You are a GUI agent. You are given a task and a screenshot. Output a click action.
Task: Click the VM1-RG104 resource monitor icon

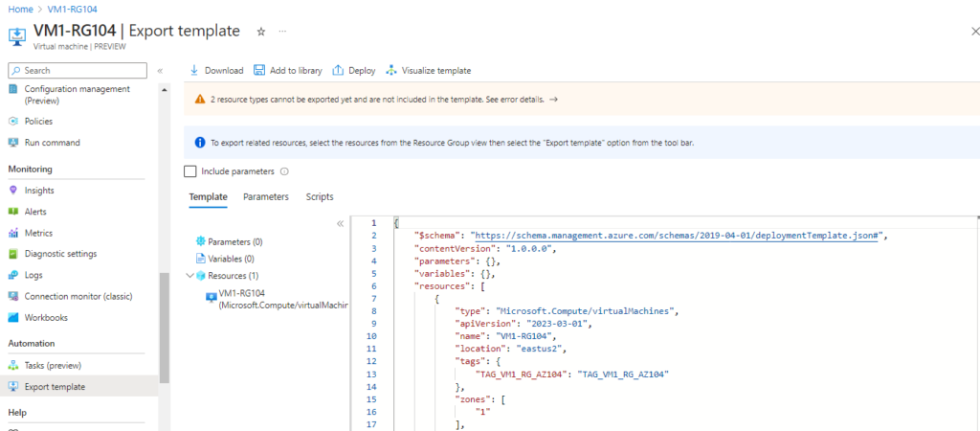click(212, 297)
